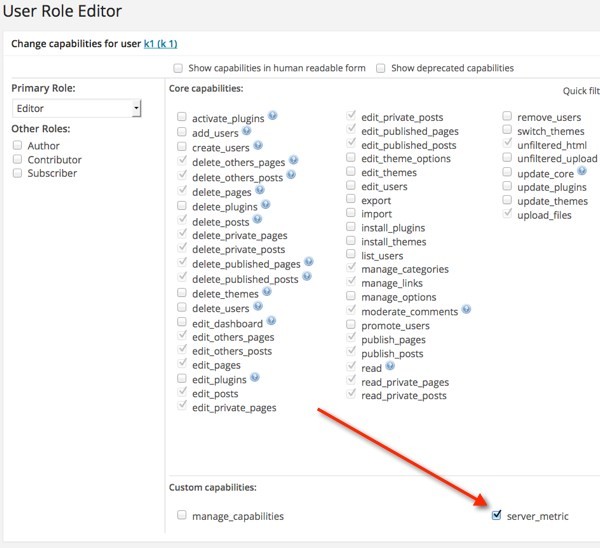Open help icon beside add_users
This screenshot has width=600, height=548.
tap(247, 130)
